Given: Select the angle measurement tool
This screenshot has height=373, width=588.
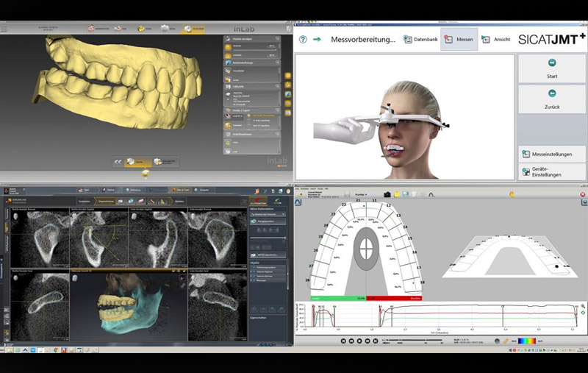Looking at the screenshot, I should click(x=162, y=202).
